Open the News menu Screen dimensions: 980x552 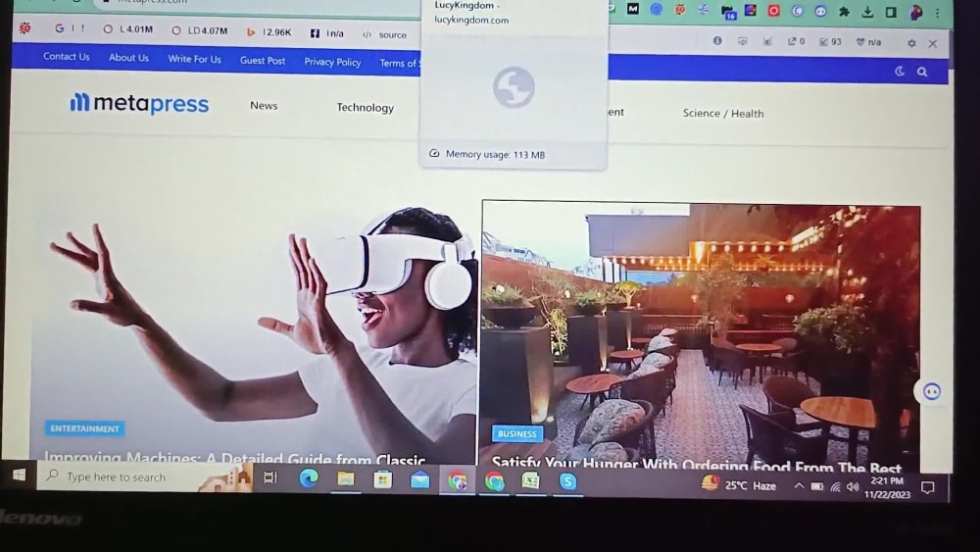(264, 106)
